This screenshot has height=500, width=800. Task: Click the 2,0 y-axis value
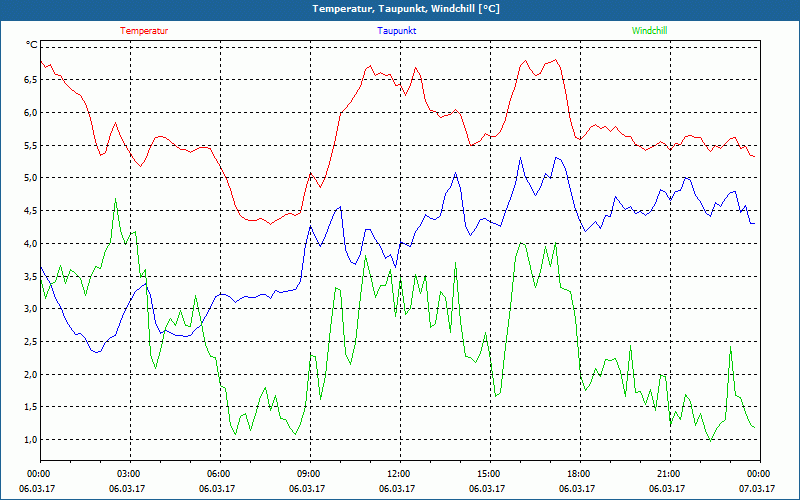coord(31,374)
